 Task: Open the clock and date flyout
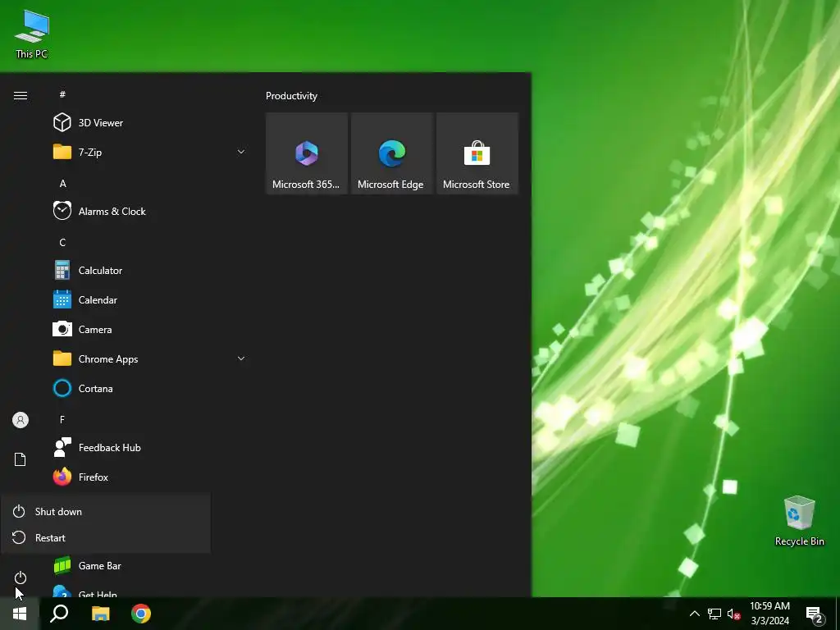coord(769,614)
